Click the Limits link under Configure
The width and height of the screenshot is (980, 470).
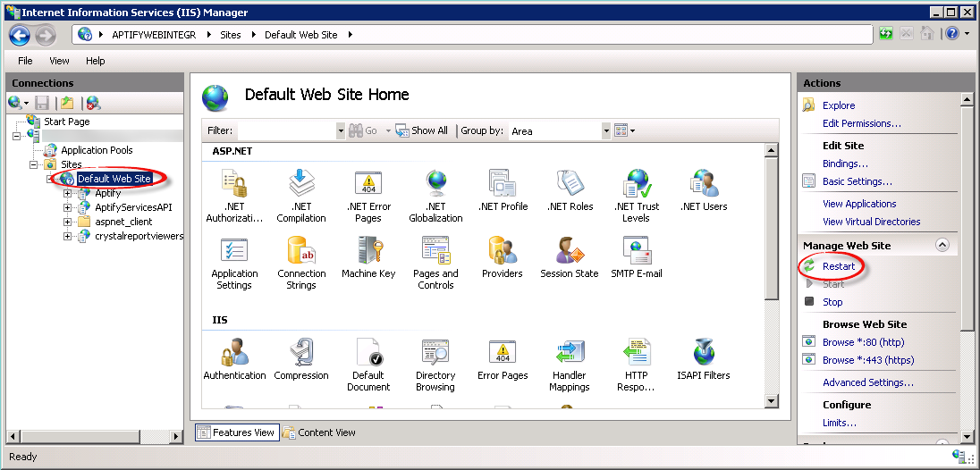pyautogui.click(x=840, y=423)
